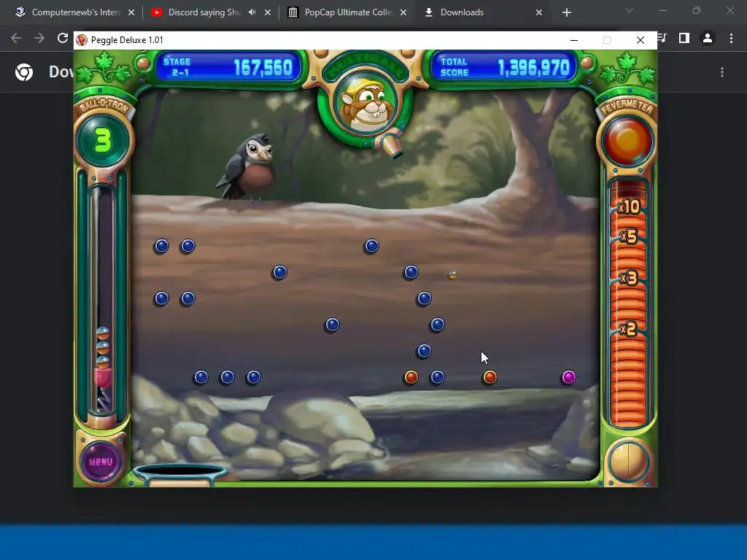Viewport: 747px width, 560px height.
Task: Click the isolated blue peg left of center
Action: pyautogui.click(x=279, y=272)
